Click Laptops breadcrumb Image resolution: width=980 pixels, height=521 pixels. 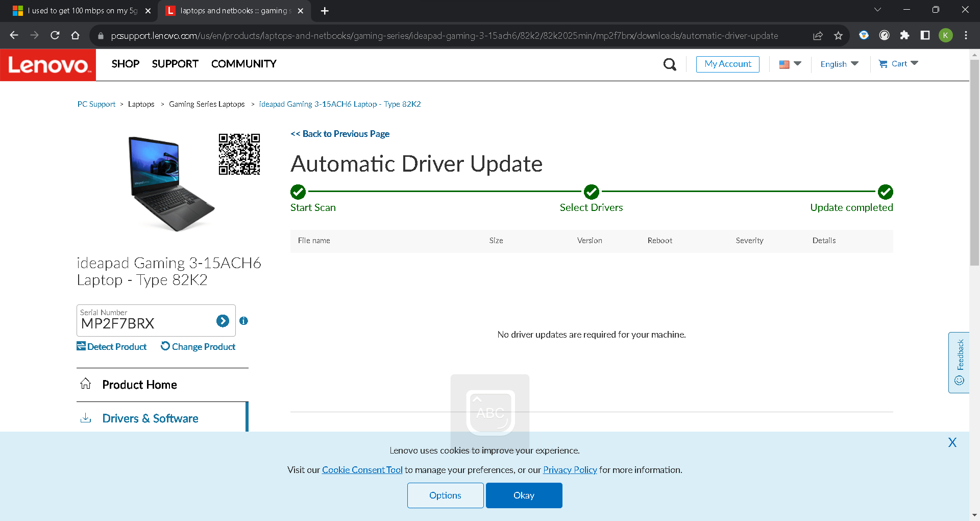pos(141,104)
